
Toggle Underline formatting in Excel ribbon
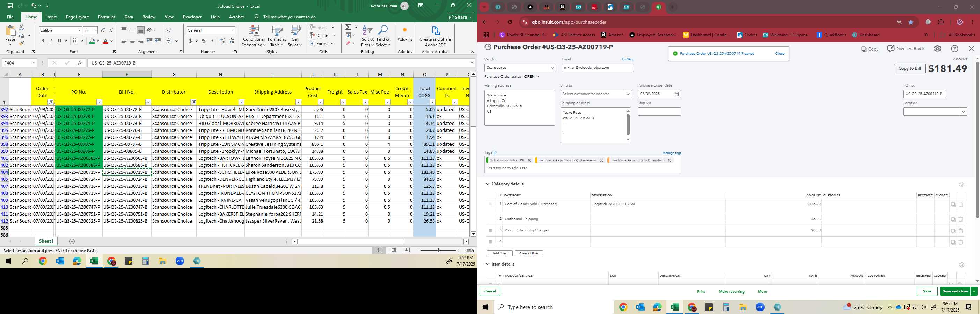[x=59, y=41]
